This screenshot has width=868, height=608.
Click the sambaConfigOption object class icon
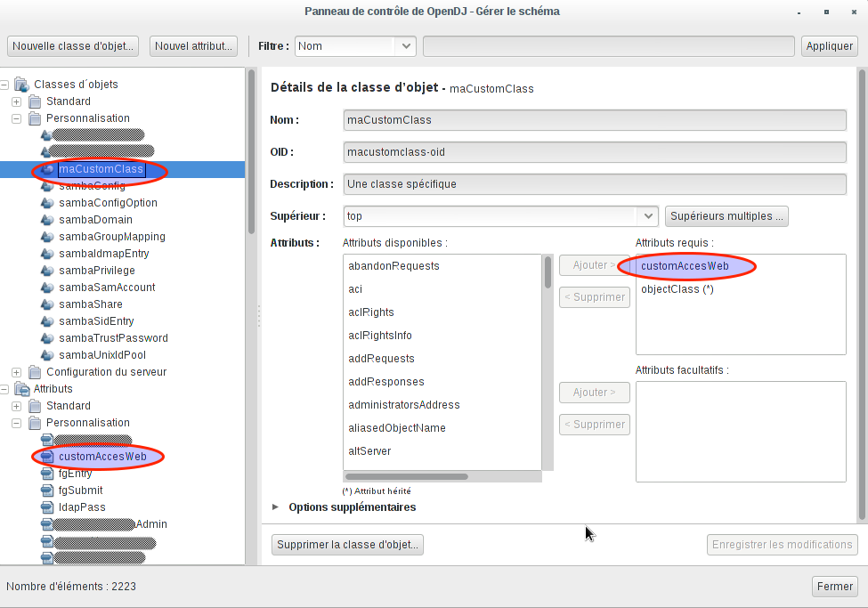click(x=47, y=203)
